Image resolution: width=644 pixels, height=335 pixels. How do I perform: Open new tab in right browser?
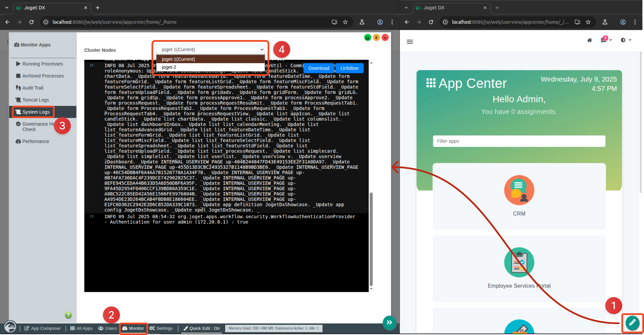click(x=497, y=8)
